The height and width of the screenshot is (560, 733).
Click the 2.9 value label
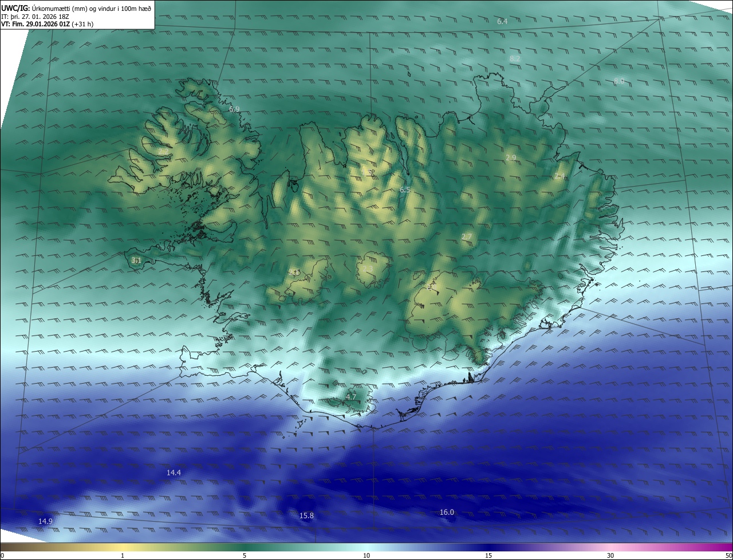[511, 157]
